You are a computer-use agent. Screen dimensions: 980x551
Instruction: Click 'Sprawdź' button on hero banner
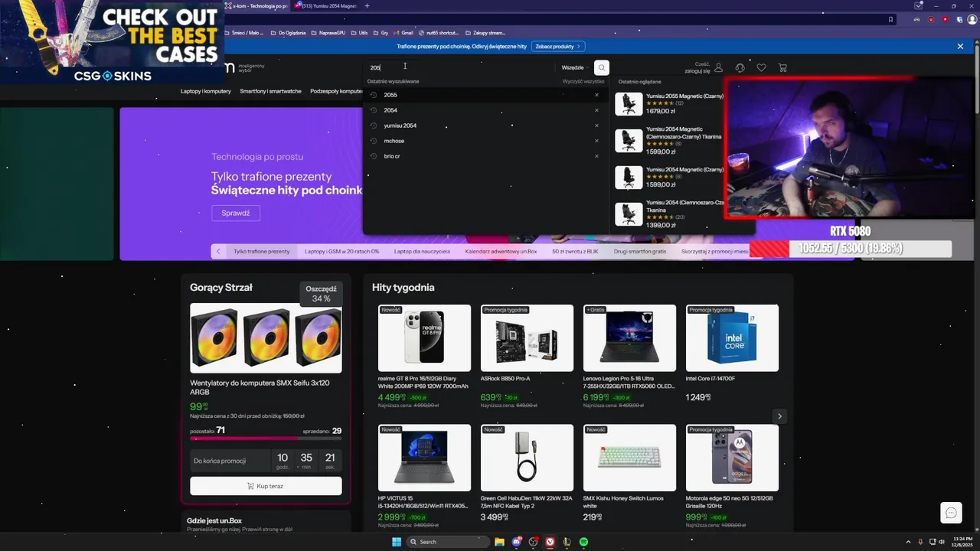click(x=236, y=213)
